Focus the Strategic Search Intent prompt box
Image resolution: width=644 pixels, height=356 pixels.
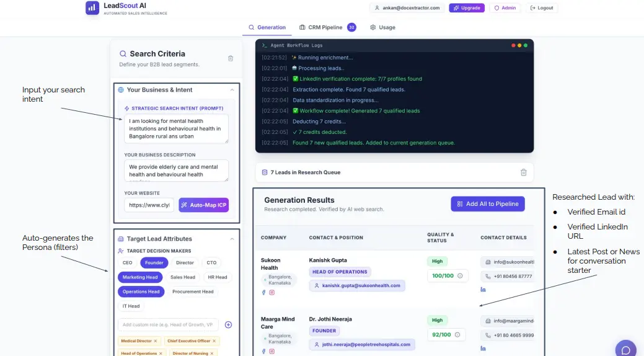click(176, 128)
